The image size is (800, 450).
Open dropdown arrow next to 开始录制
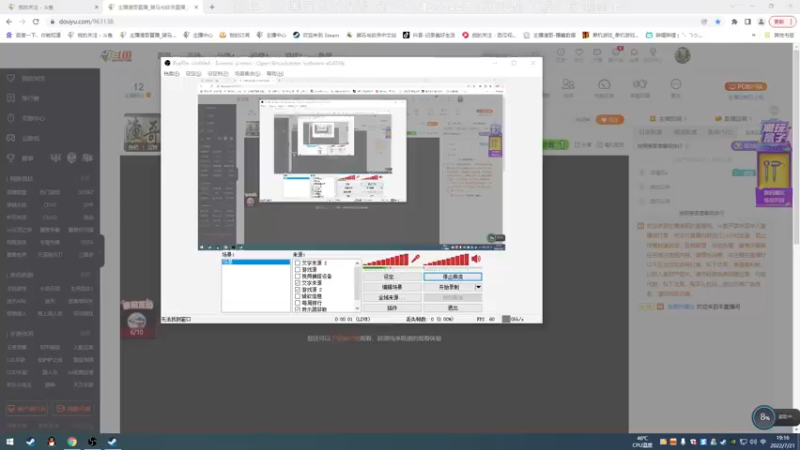tap(479, 287)
